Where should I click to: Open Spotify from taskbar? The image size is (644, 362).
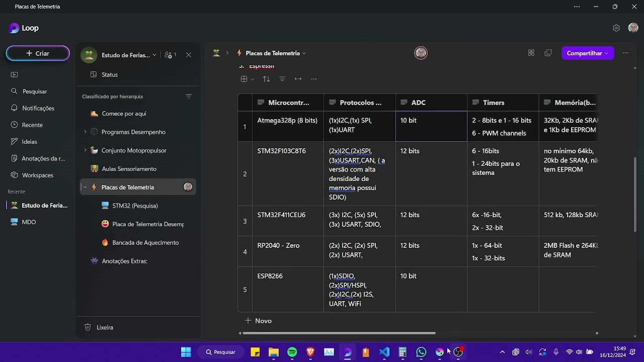pos(292,352)
